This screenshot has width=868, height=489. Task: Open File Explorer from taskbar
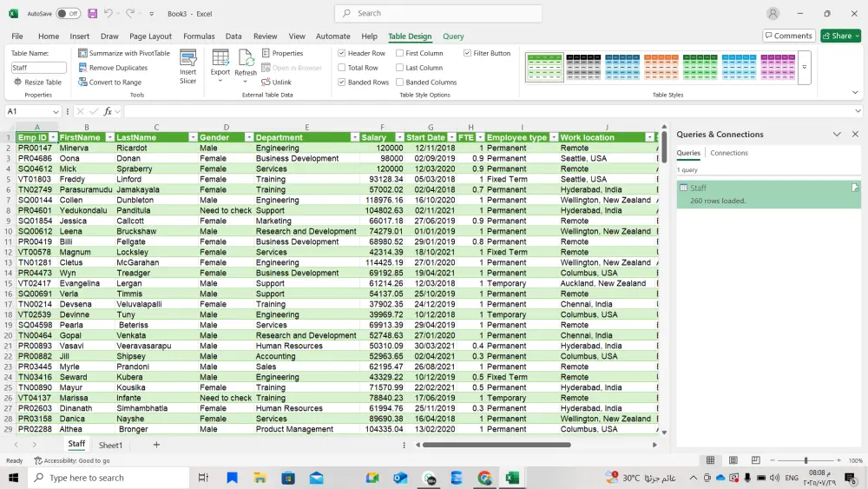(x=260, y=478)
